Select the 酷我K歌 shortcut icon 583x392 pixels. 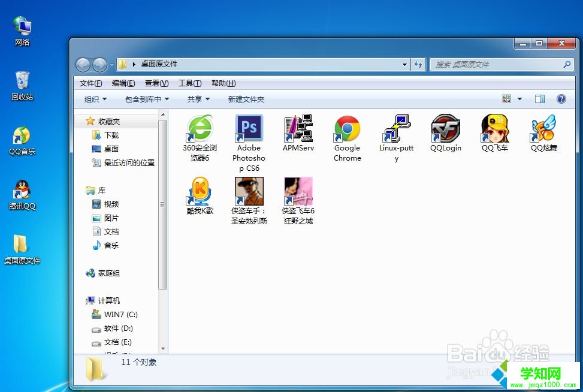click(x=200, y=191)
